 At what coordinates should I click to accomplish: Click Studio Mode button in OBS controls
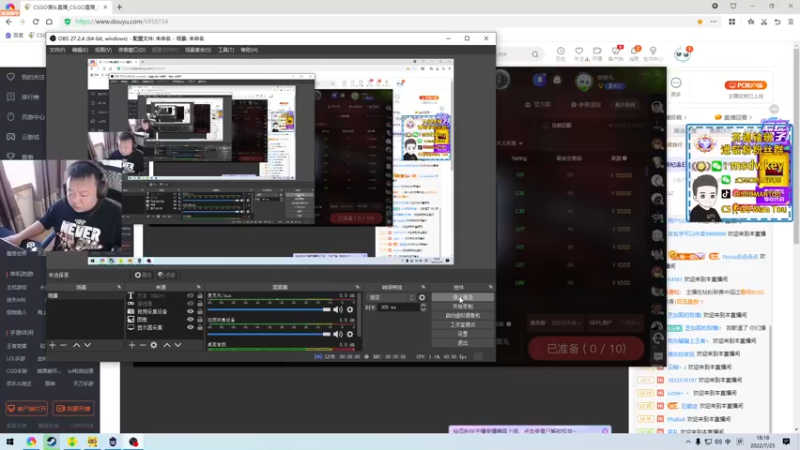463,324
